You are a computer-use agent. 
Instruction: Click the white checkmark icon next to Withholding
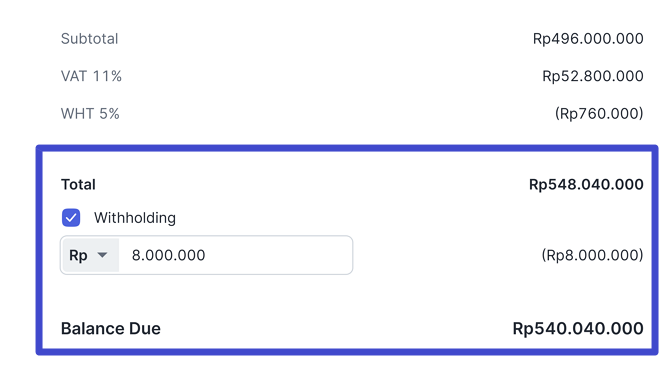click(71, 218)
